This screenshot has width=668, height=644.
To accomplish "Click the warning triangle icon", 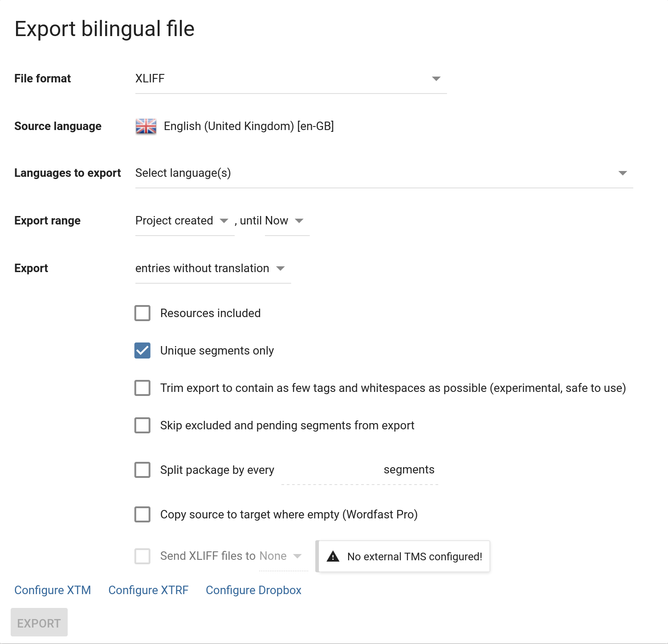I will pos(333,556).
